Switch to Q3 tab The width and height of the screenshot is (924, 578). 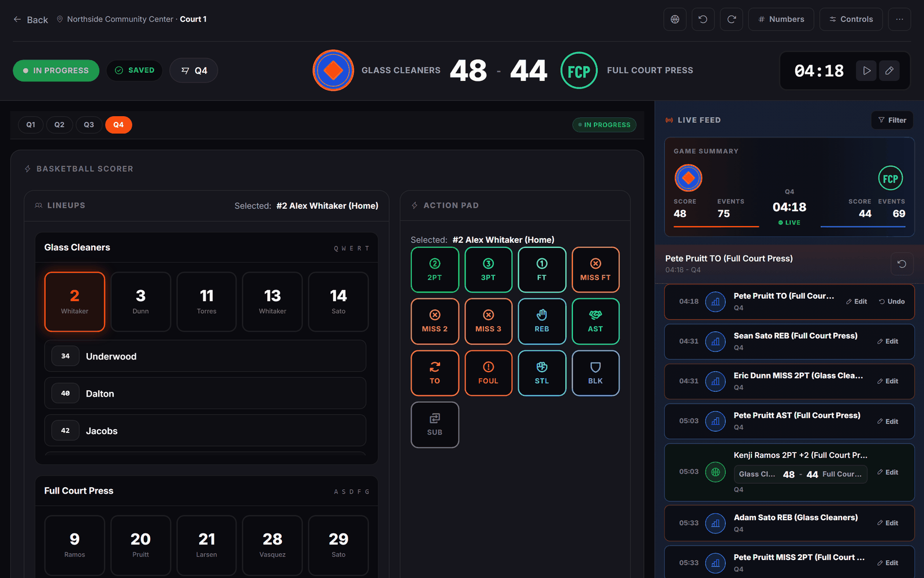[x=88, y=125]
